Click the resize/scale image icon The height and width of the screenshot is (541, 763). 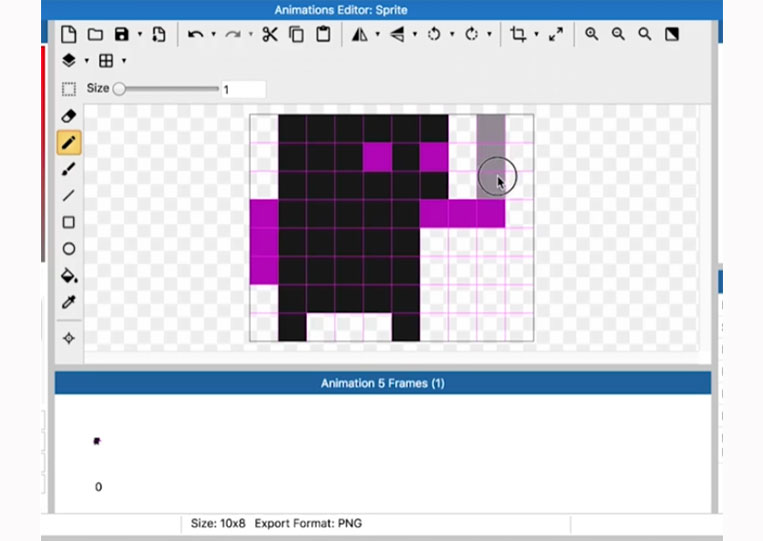(556, 34)
